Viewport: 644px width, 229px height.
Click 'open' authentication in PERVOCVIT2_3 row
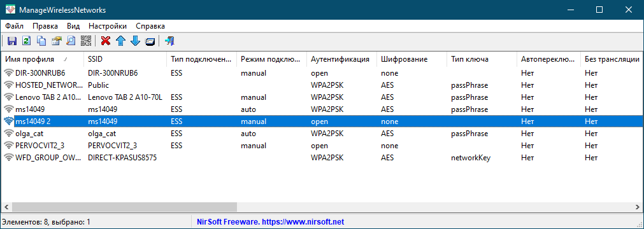pos(320,146)
